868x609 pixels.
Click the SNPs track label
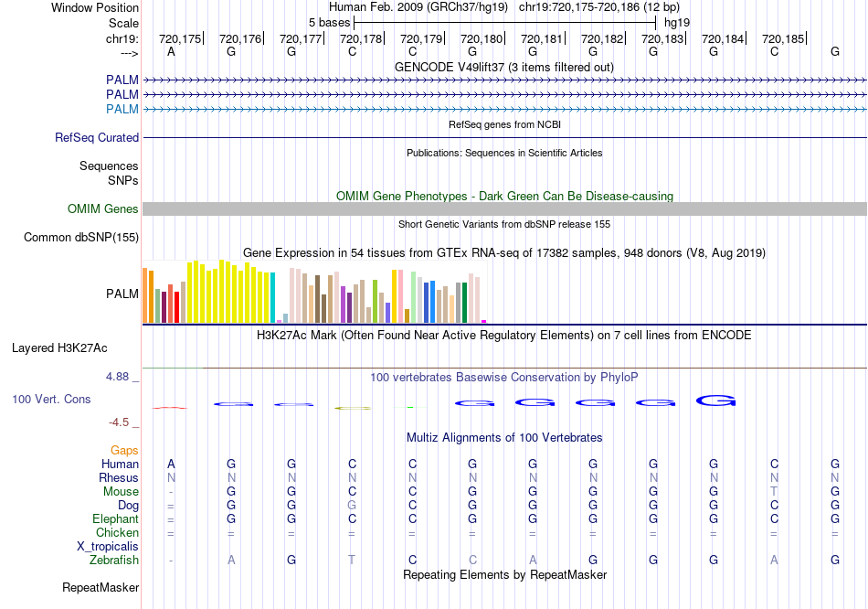[123, 180]
